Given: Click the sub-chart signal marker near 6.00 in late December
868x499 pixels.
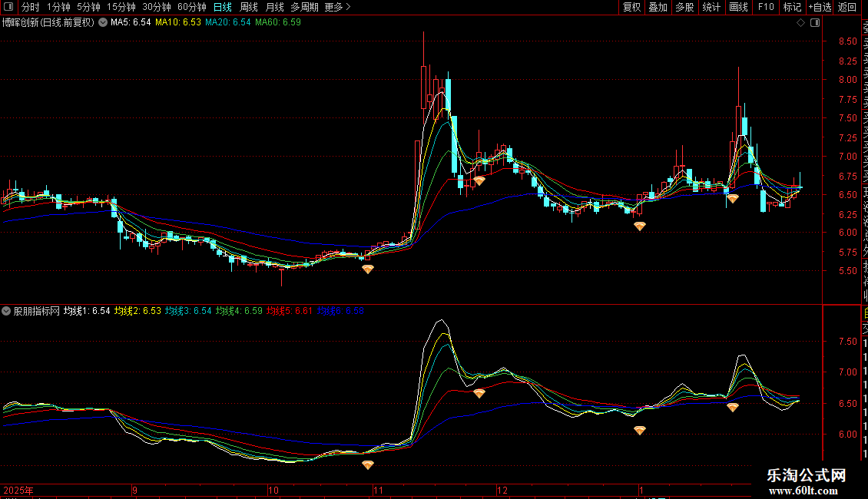Looking at the screenshot, I should 639,430.
